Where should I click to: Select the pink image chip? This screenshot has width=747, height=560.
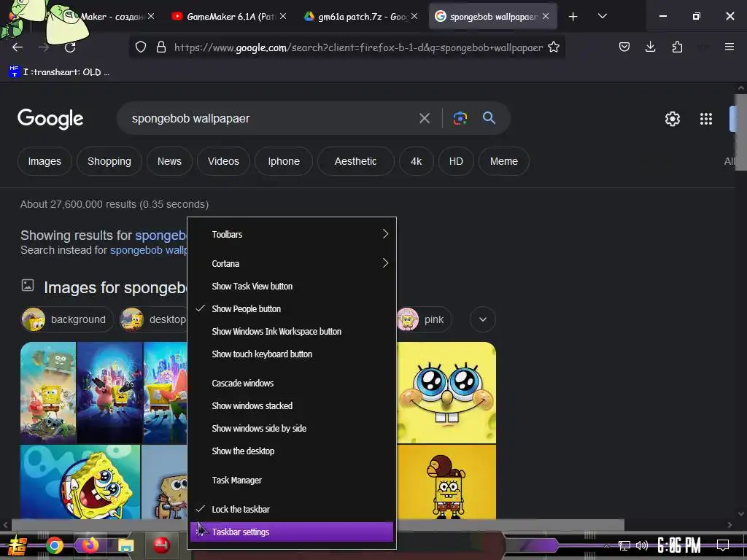pyautogui.click(x=424, y=319)
